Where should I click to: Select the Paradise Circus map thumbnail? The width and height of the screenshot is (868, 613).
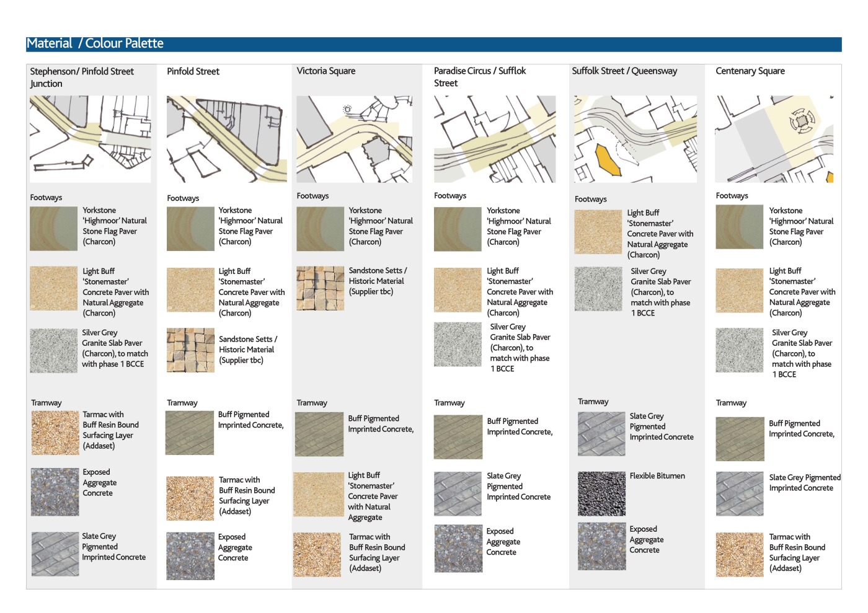[494, 139]
